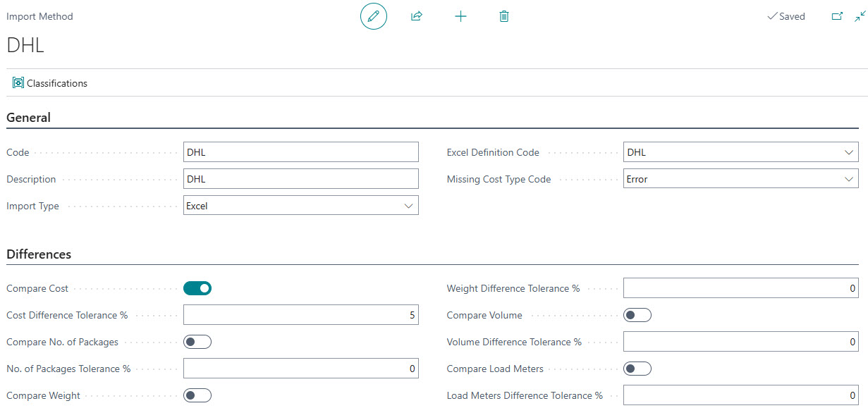Screen dimensions: 868x420
Task: Open the Import Type dropdown
Action: (408, 206)
